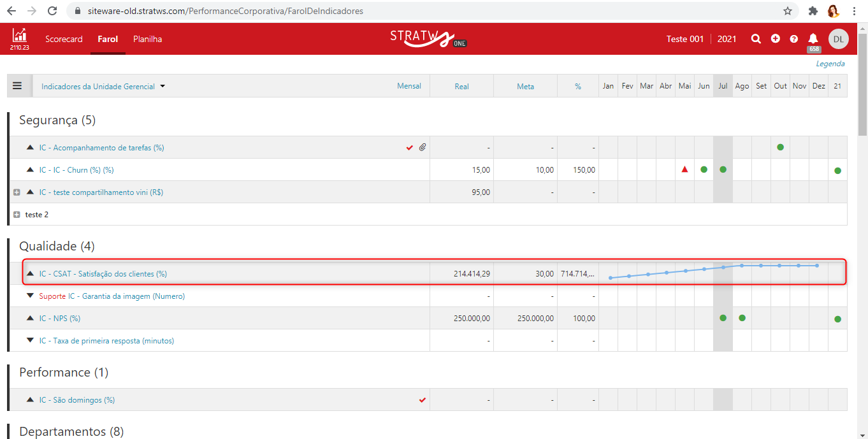Open IC - IC - Churn (%) indicator
Viewport: 868px width, 439px height.
tap(76, 170)
